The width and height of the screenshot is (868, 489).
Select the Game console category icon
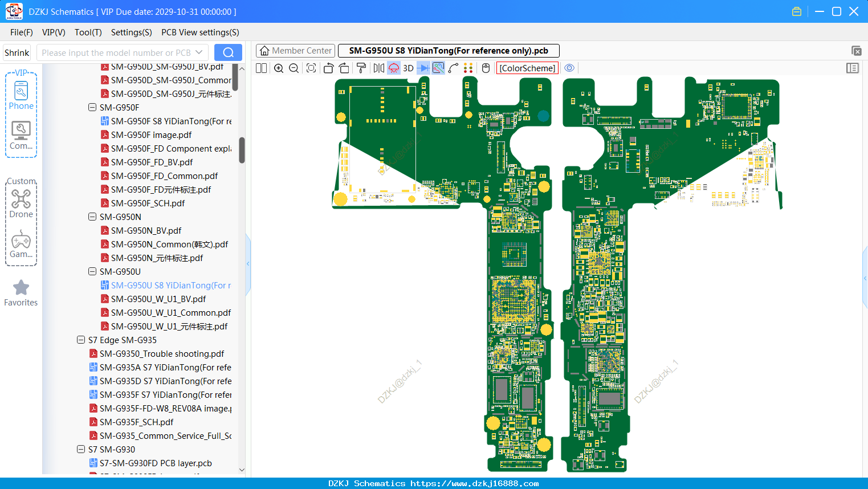[x=21, y=244]
